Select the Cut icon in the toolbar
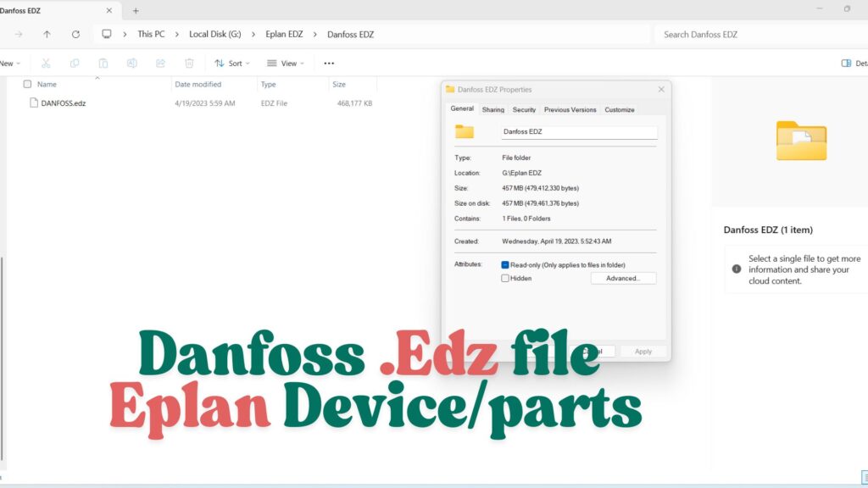Screen dimensions: 868x488 [x=46, y=63]
